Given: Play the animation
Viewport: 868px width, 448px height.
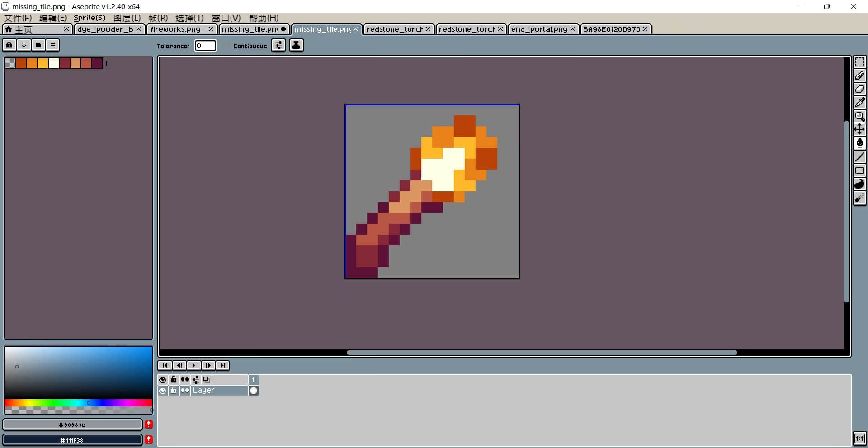Looking at the screenshot, I should click(194, 365).
